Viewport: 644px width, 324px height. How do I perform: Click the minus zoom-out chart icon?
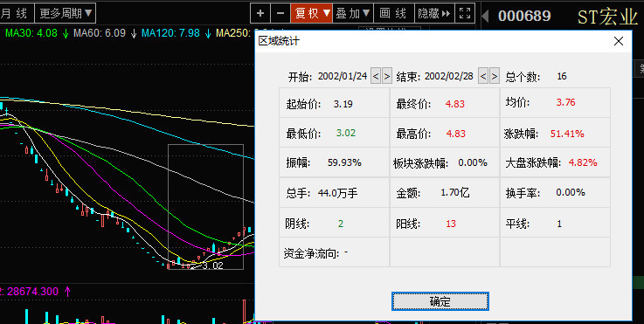point(280,14)
